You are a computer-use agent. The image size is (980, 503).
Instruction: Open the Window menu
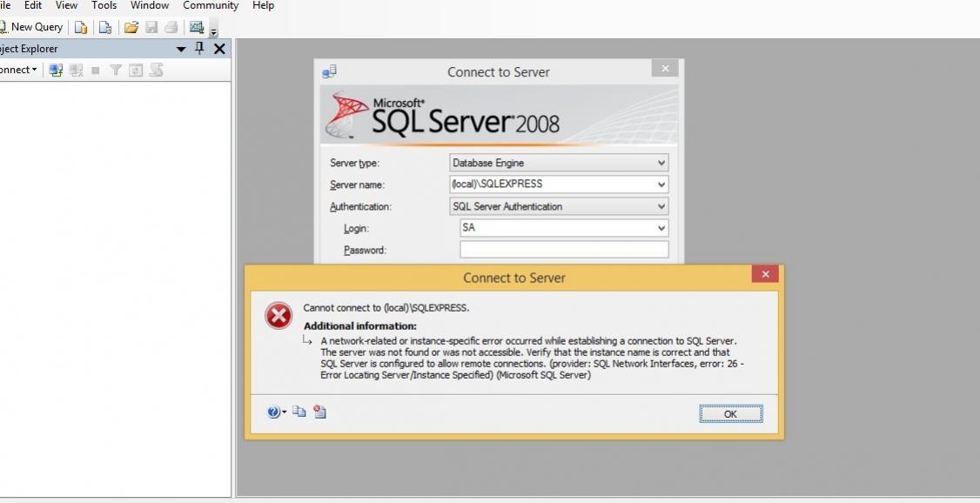click(150, 5)
